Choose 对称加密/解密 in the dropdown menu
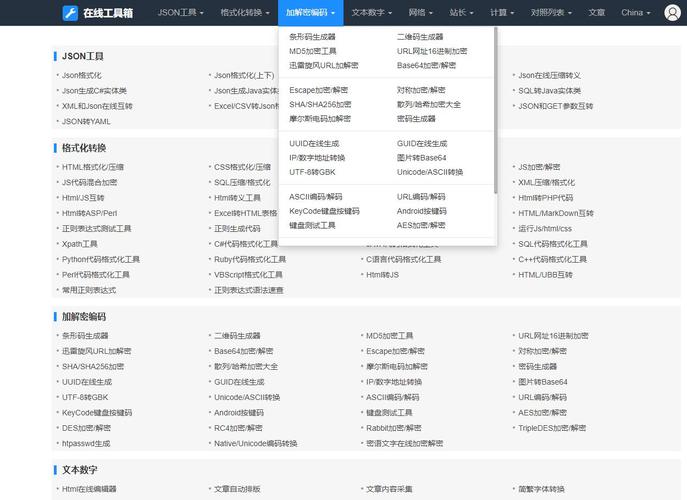This screenshot has width=687, height=500. point(421,90)
